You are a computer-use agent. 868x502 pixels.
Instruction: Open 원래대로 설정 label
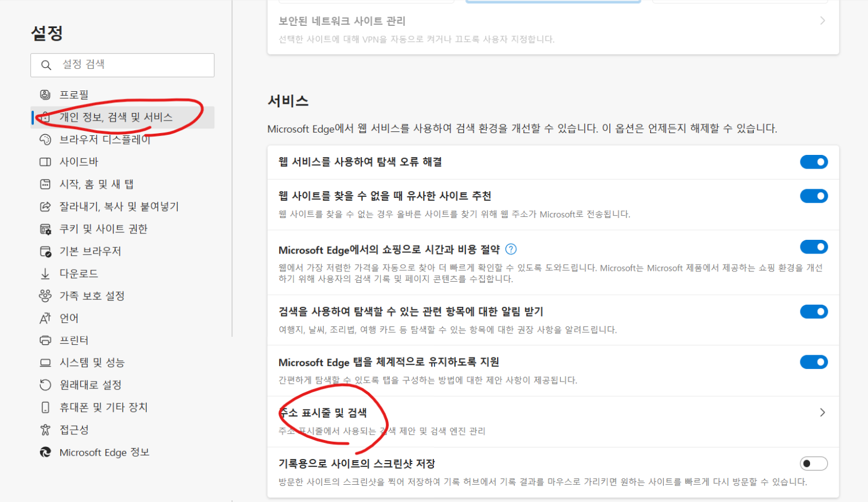click(x=91, y=385)
